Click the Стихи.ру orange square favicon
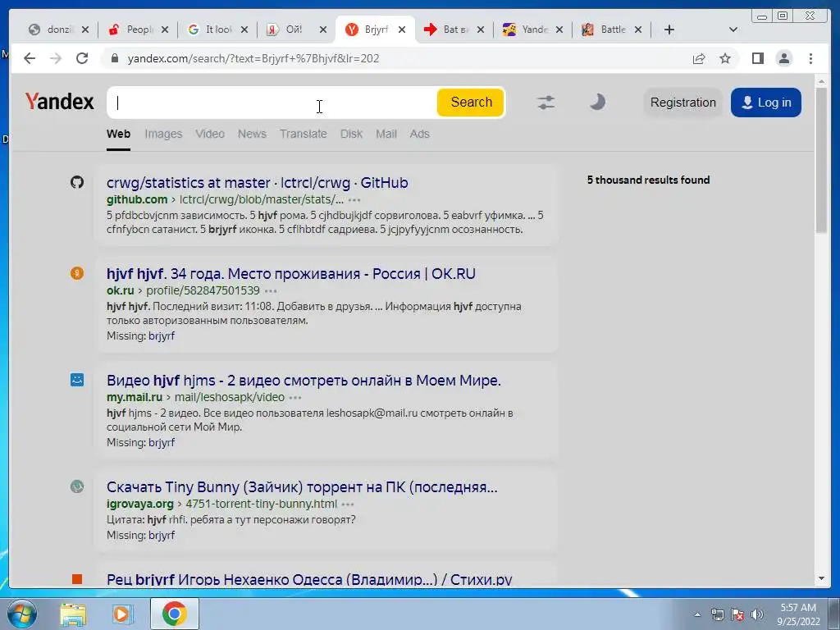The width and height of the screenshot is (840, 630). pos(77,579)
